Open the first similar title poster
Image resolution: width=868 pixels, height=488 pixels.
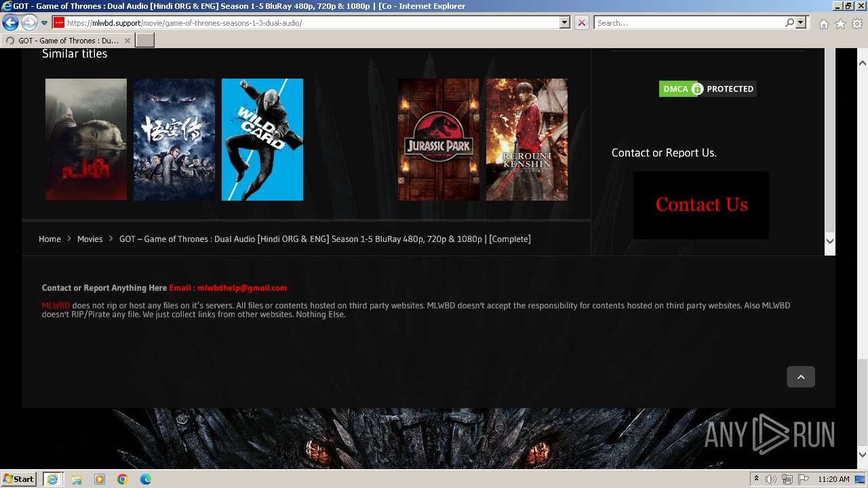(86, 140)
